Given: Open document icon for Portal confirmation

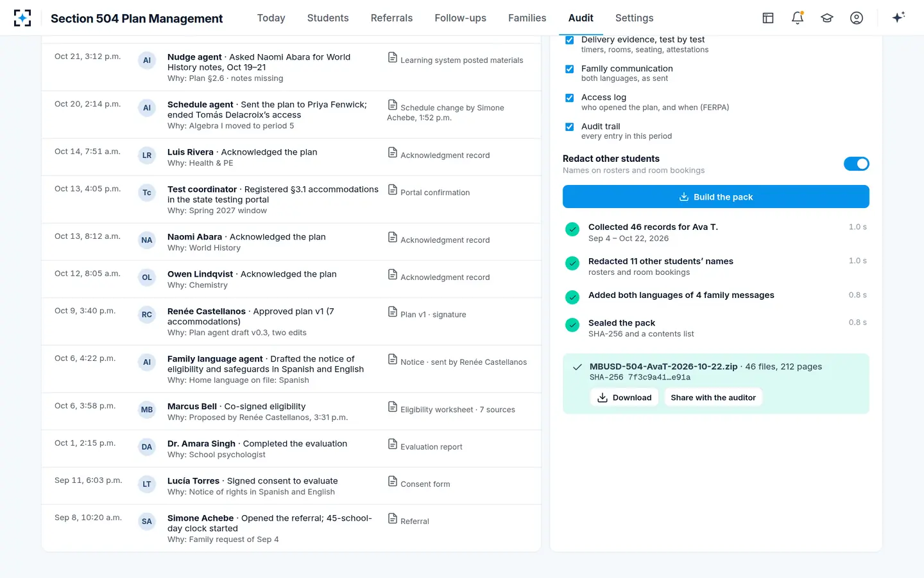Looking at the screenshot, I should [x=393, y=190].
